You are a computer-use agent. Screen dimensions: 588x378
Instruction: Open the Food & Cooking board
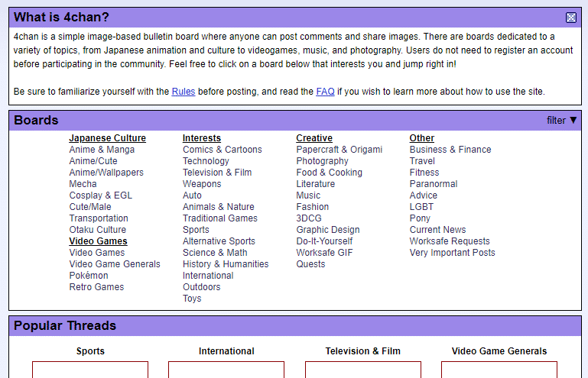click(x=329, y=173)
